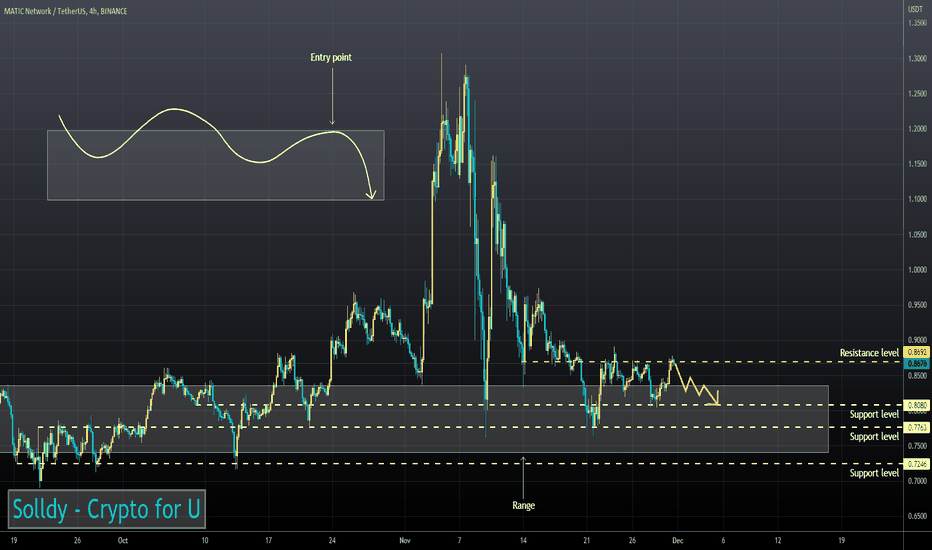This screenshot has width=932, height=550.
Task: Click 1.0000 on the price axis
Action: (917, 270)
